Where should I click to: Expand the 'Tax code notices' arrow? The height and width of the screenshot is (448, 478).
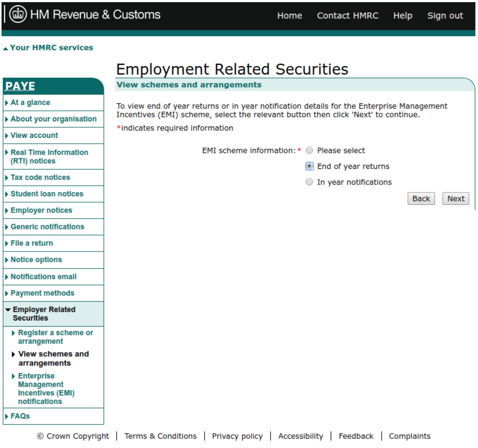coord(7,178)
